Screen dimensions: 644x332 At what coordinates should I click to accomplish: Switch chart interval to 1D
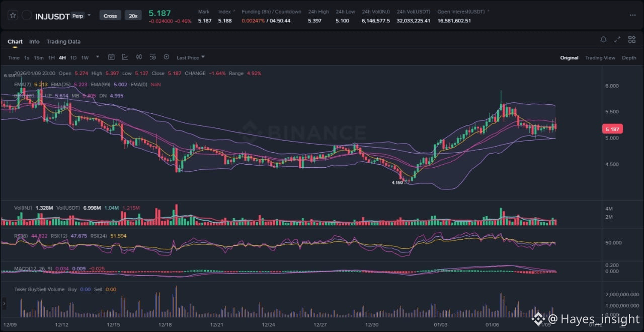pyautogui.click(x=73, y=58)
